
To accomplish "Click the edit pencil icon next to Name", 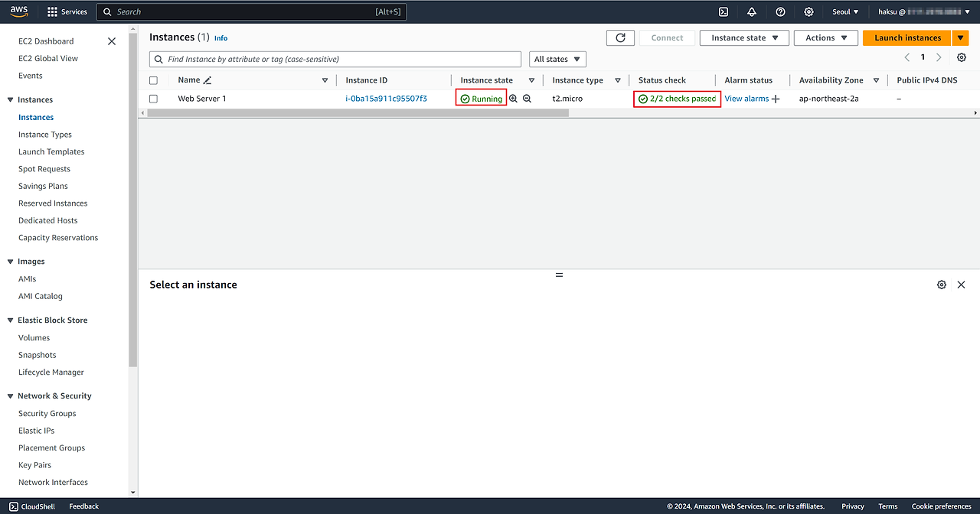I will (x=207, y=80).
